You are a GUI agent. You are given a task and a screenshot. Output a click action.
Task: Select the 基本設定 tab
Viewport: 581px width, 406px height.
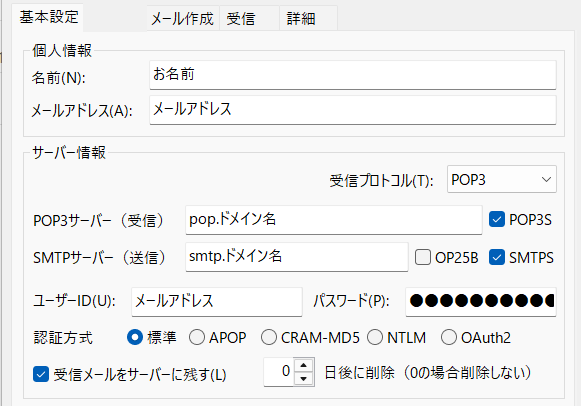(49, 17)
